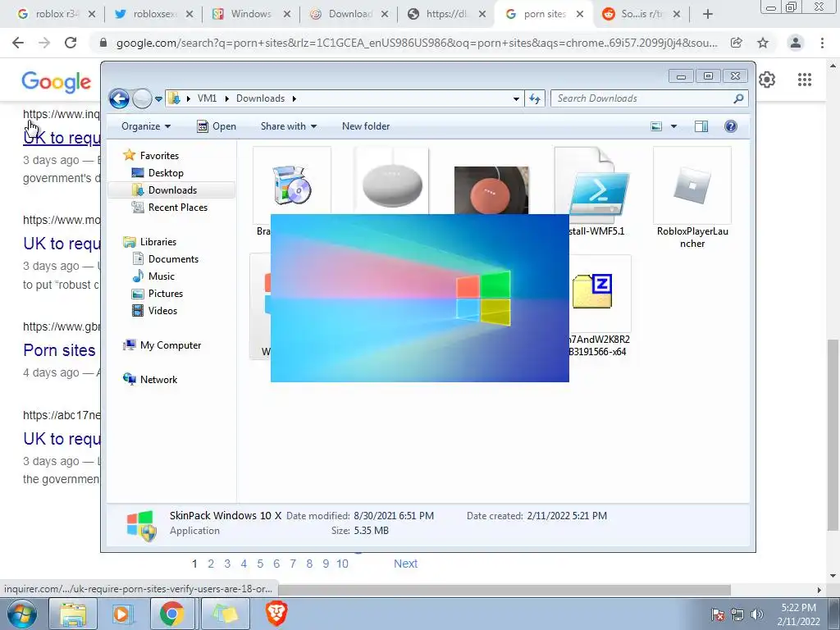840x630 pixels.
Task: Switch to the https://dl Chrome tab
Action: [447, 14]
